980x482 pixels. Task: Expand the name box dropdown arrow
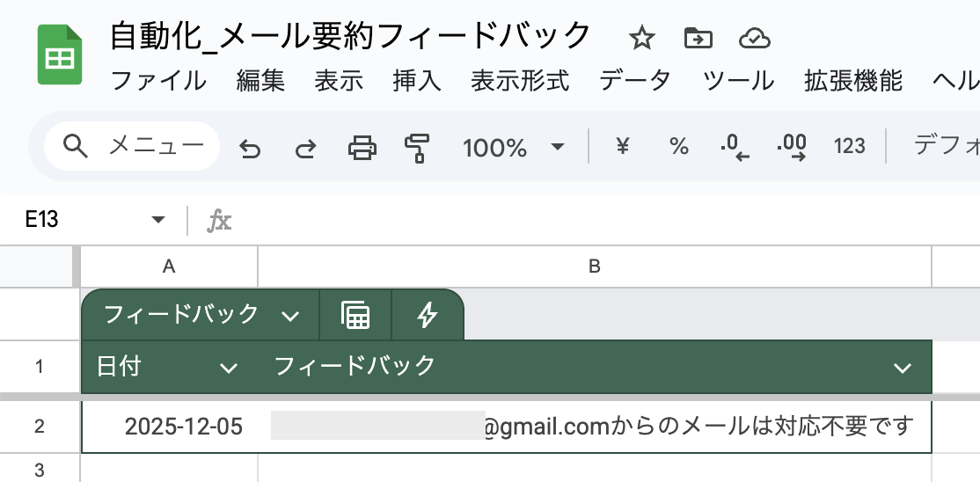(x=158, y=219)
